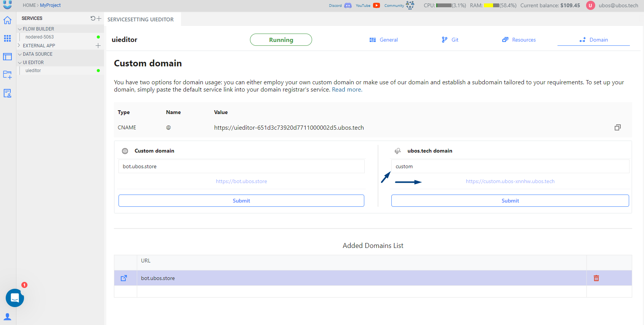Click MyProject in the breadcrumb

(50, 5)
